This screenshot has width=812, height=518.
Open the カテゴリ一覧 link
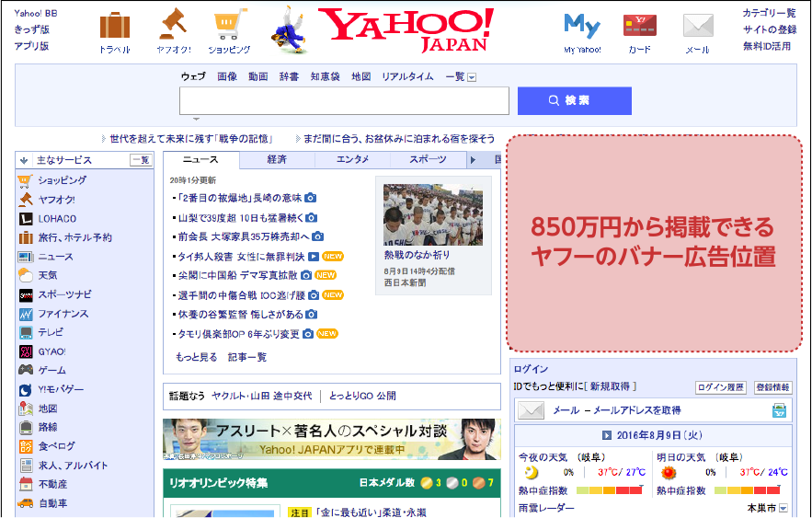(769, 13)
